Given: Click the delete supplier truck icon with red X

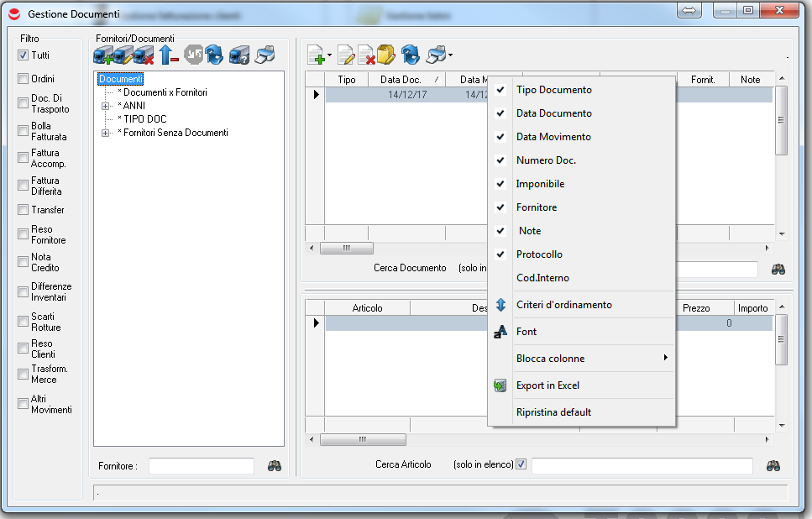Looking at the screenshot, I should click(144, 55).
